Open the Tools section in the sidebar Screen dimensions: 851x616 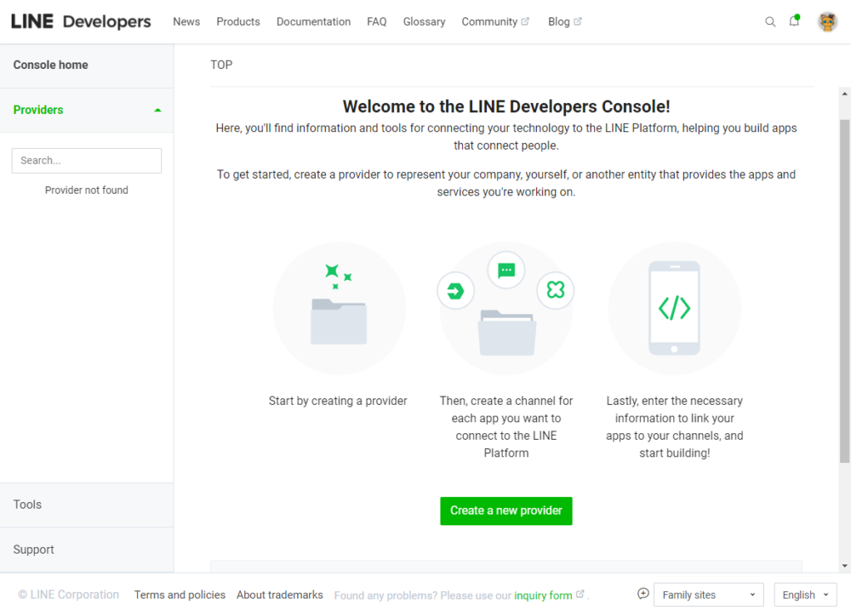pyautogui.click(x=27, y=505)
